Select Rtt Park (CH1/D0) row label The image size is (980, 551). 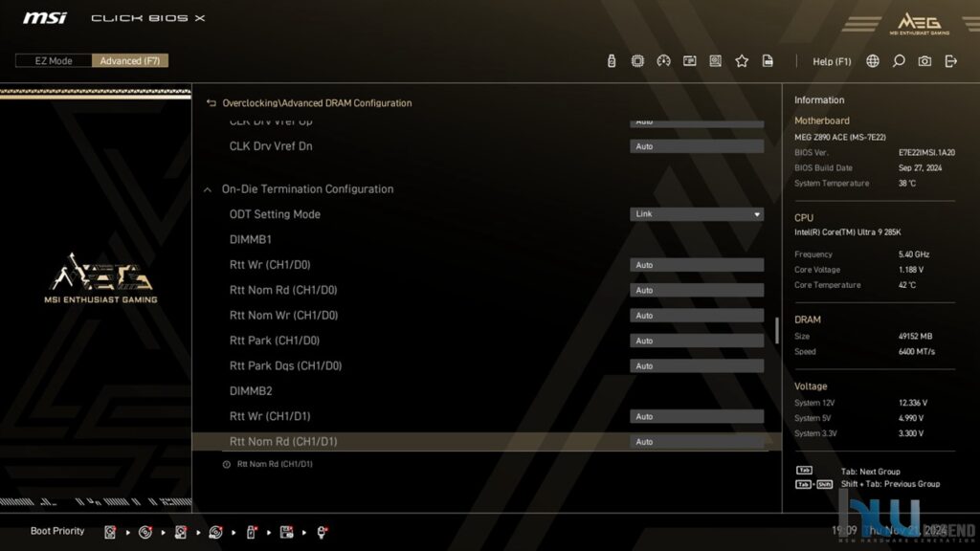tap(275, 341)
